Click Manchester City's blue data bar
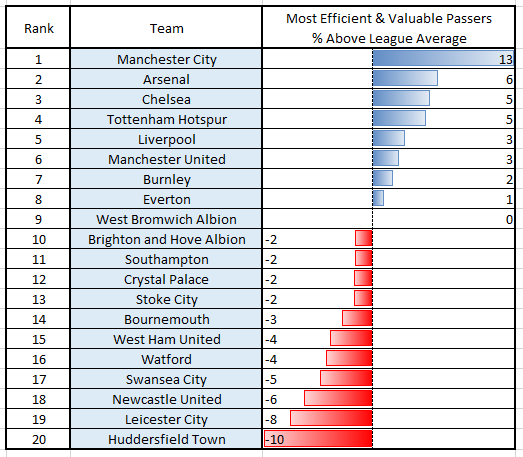The image size is (523, 457). click(443, 59)
